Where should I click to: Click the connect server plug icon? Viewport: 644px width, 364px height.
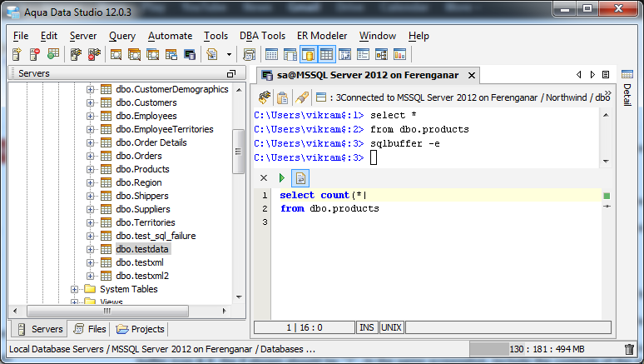point(76,54)
